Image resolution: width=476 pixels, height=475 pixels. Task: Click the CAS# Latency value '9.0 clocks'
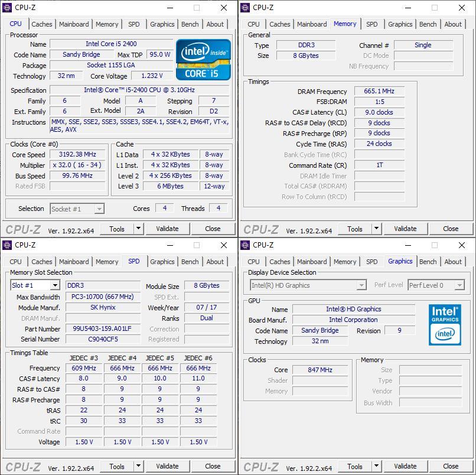coord(379,112)
